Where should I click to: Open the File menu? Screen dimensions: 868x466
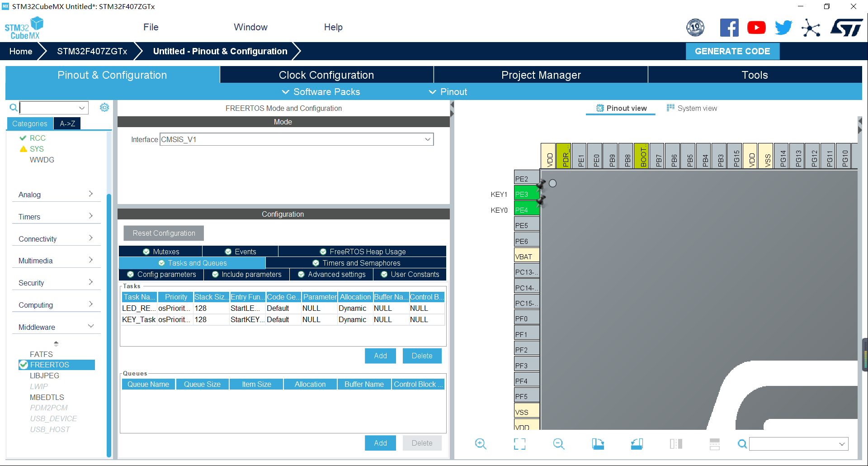pyautogui.click(x=151, y=27)
